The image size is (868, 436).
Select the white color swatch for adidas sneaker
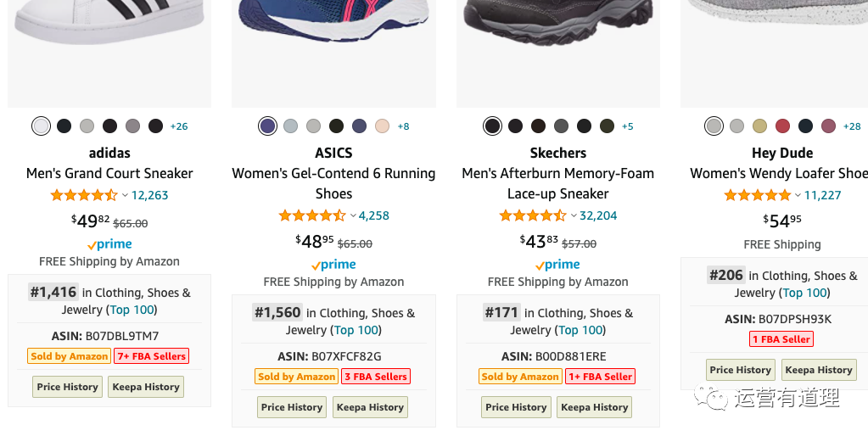[41, 126]
